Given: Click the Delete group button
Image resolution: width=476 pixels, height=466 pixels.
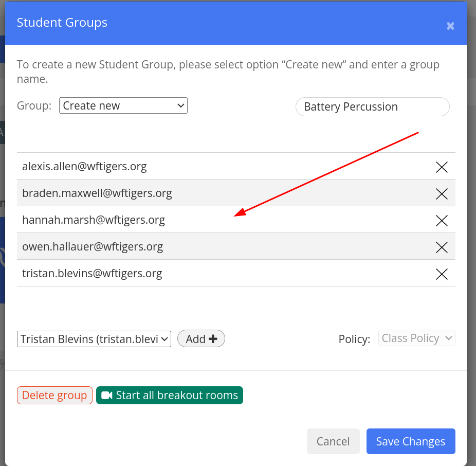Looking at the screenshot, I should pyautogui.click(x=54, y=395).
